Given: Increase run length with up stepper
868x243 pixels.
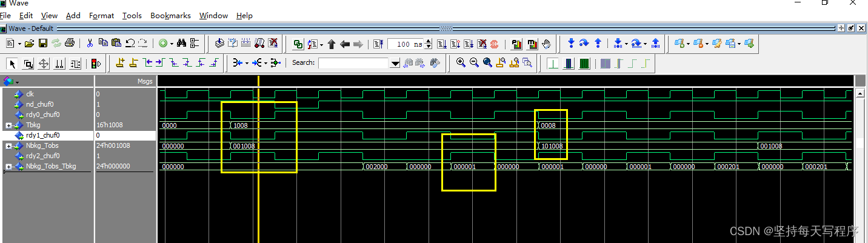Looking at the screenshot, I should tap(429, 41).
